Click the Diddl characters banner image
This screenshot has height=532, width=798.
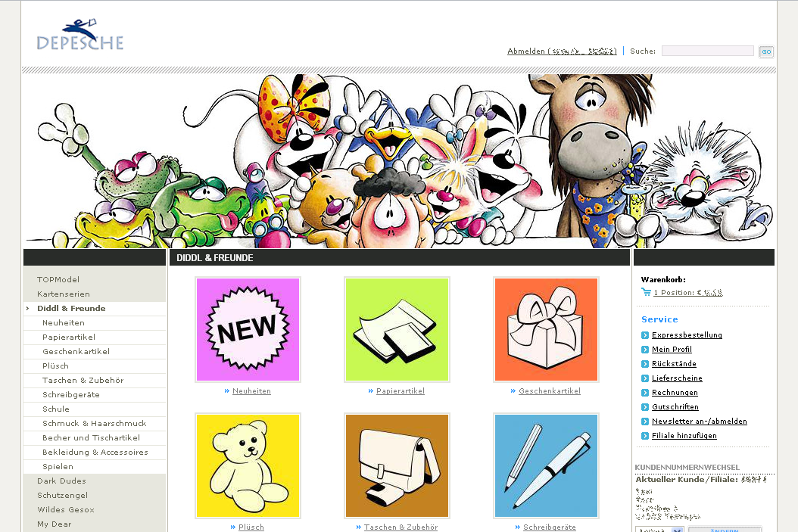coord(399,161)
